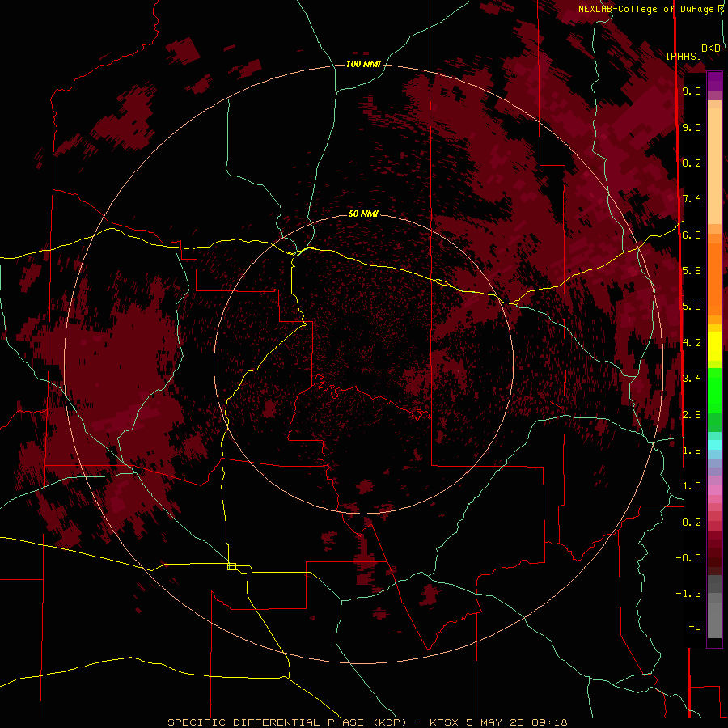Pick the light peach segment of the color bar
728x728 pixels.
(x=714, y=167)
